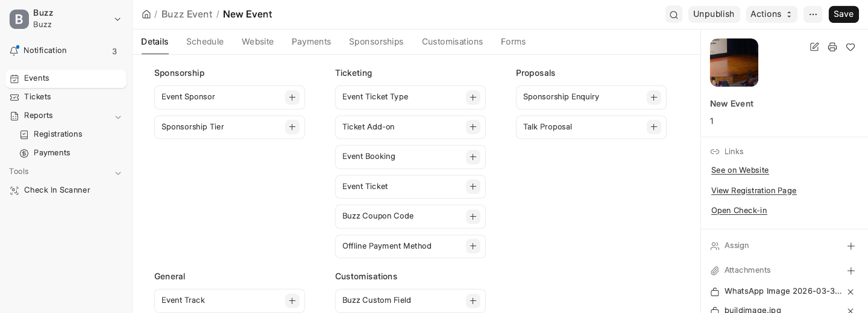Open Payments report in sidebar
This screenshot has width=868, height=313.
pyautogui.click(x=71, y=153)
